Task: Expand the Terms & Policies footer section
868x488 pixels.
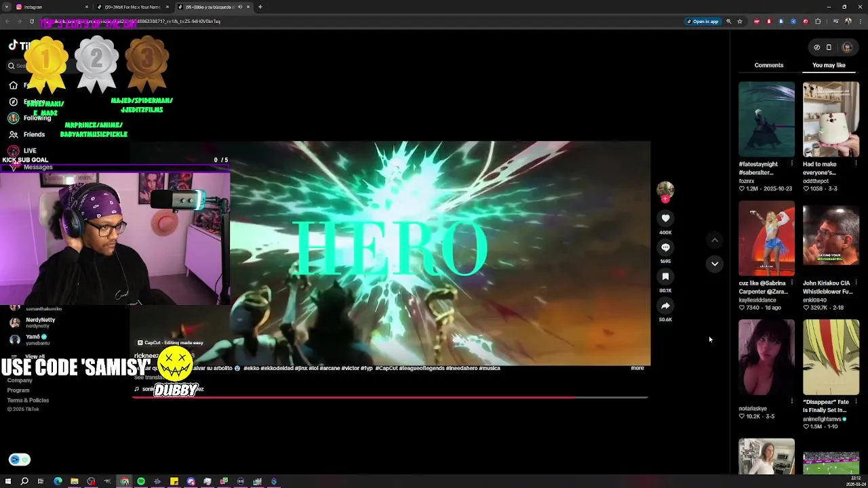Action: (28, 400)
